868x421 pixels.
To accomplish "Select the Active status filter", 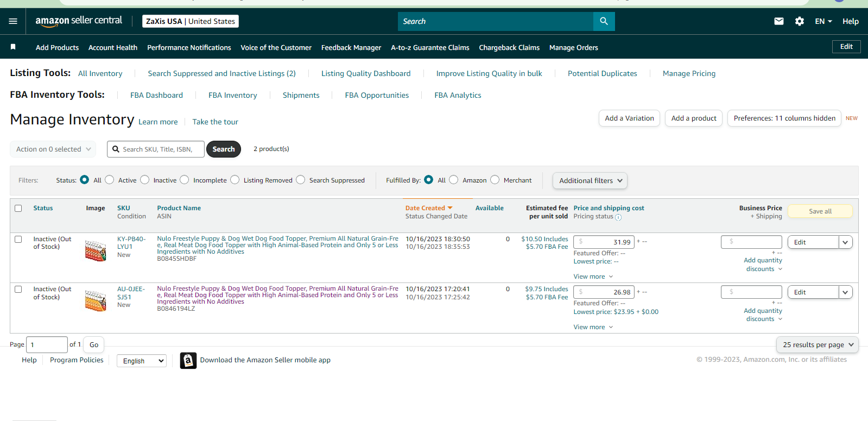I will (110, 180).
